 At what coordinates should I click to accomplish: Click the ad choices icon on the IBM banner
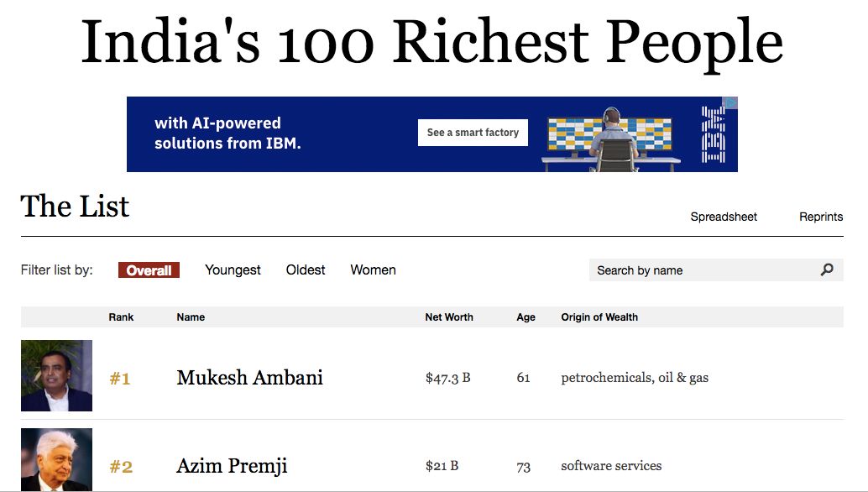click(x=731, y=102)
